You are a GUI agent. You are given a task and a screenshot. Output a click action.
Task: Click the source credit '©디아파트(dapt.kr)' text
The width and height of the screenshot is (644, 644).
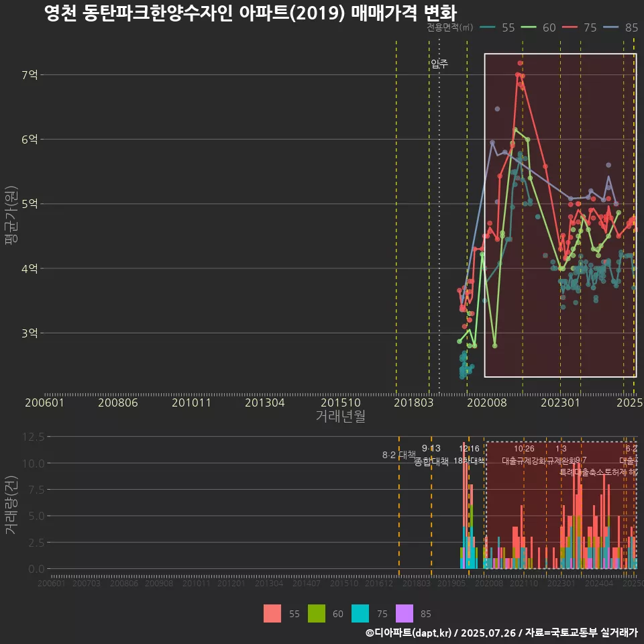[x=409, y=633]
